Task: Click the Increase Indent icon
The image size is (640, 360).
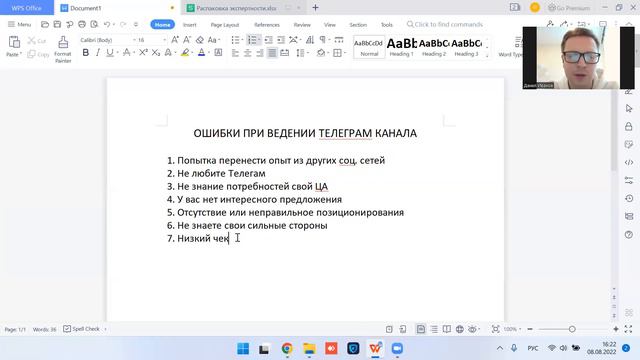Action: click(x=281, y=40)
